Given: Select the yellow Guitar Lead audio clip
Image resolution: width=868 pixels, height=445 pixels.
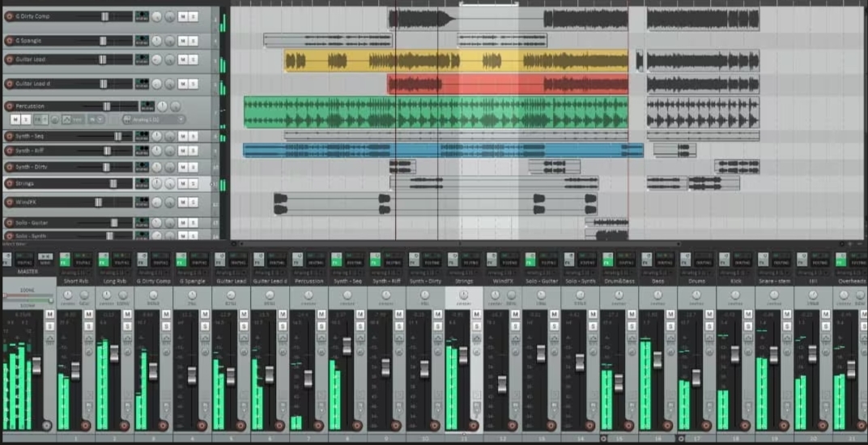Looking at the screenshot, I should [456, 61].
